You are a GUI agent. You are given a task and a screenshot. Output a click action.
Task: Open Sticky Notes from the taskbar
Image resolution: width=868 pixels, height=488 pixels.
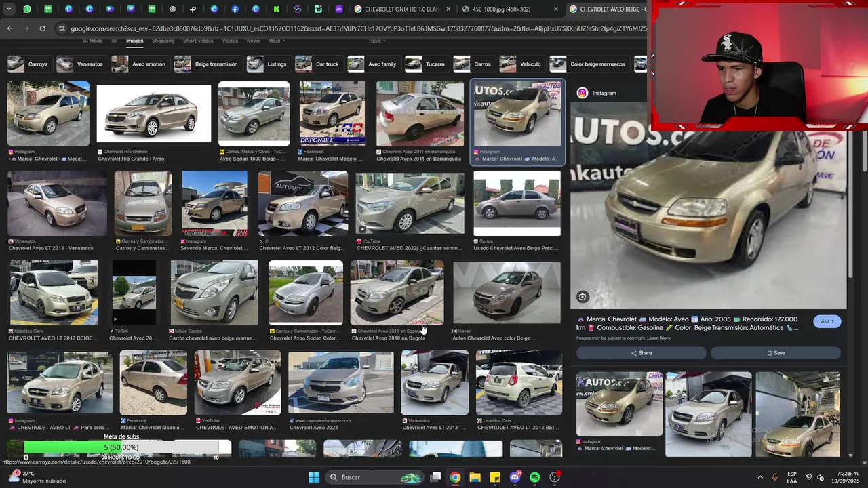click(x=495, y=477)
